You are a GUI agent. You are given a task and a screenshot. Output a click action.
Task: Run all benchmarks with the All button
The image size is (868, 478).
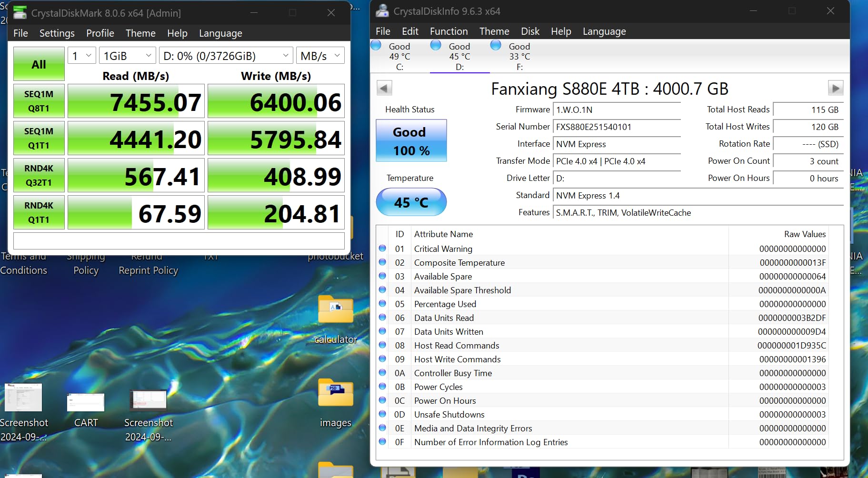point(38,63)
